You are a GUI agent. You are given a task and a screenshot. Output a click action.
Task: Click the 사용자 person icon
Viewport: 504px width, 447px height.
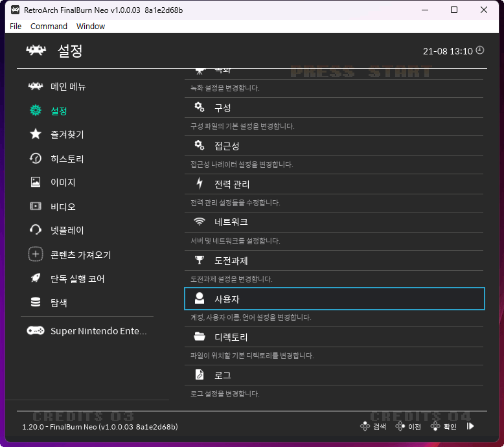(x=200, y=298)
